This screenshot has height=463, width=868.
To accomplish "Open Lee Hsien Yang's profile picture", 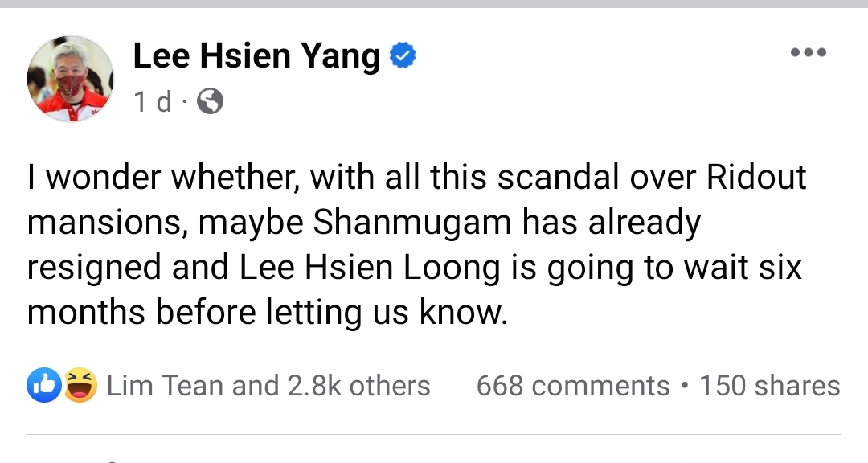I will [70, 79].
